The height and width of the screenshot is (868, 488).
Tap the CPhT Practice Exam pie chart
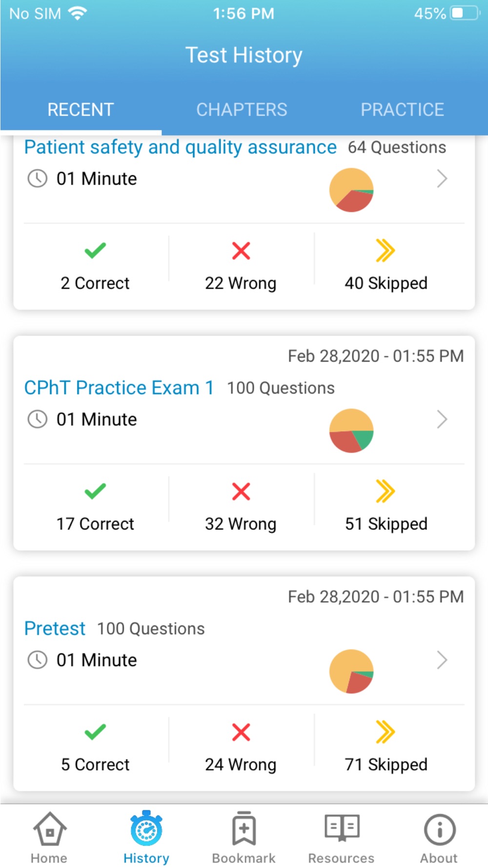click(351, 431)
